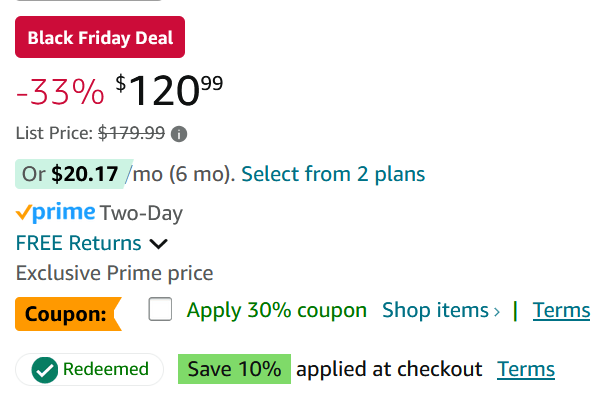Click the Apply 30% coupon label
Image resolution: width=608 pixels, height=408 pixels.
[x=276, y=311]
